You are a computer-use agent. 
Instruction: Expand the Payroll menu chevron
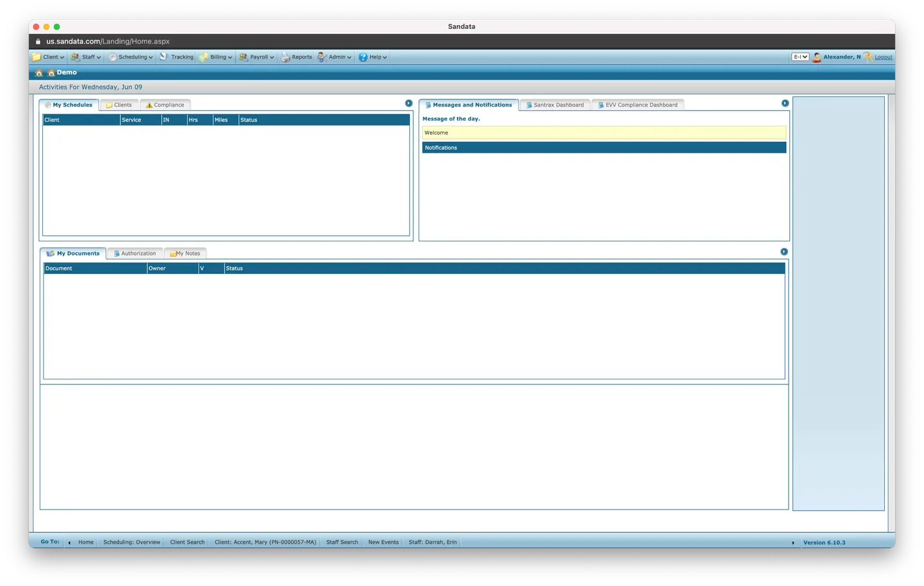pyautogui.click(x=272, y=57)
